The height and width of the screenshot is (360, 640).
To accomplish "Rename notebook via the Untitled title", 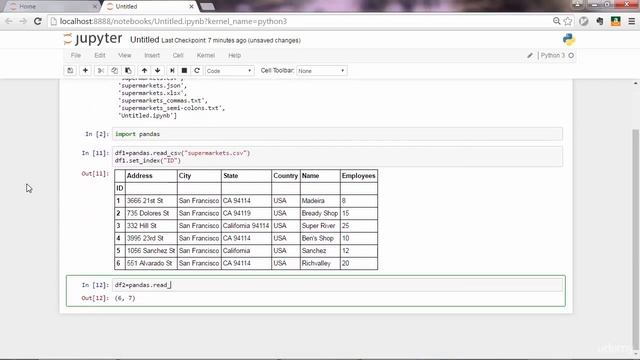I will (x=144, y=40).
